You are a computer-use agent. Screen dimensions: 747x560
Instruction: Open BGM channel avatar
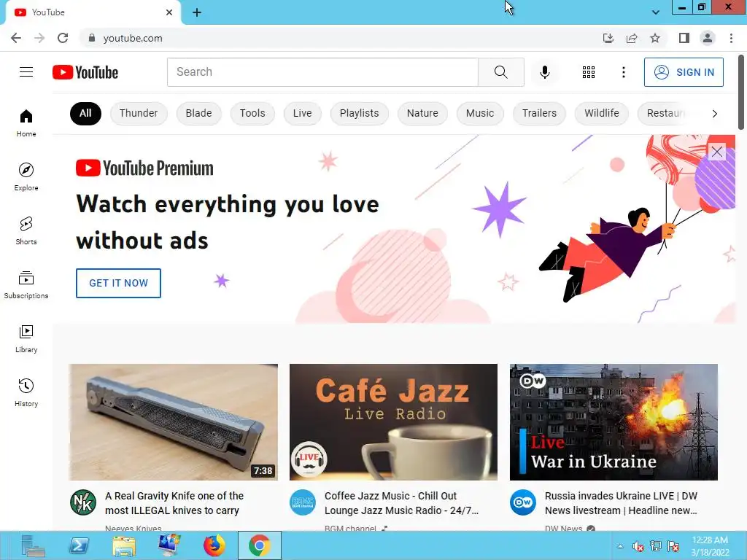303,502
